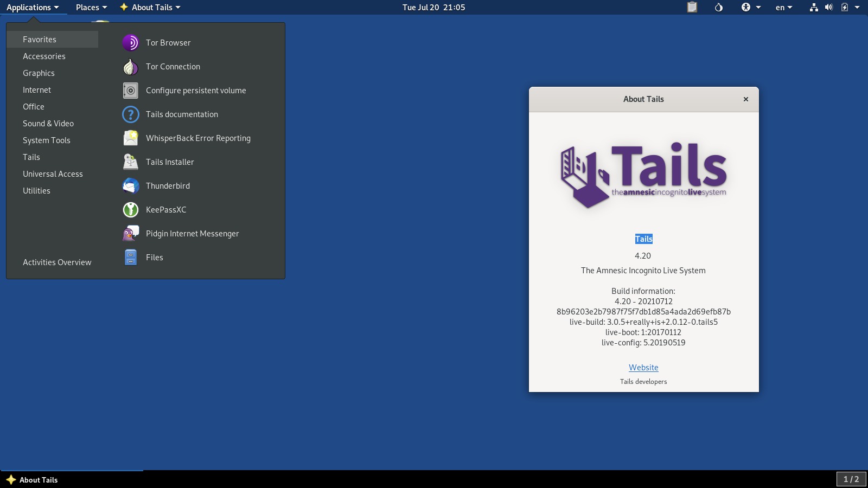Open the Applications menu dropdown
Image resolution: width=868 pixels, height=488 pixels.
pyautogui.click(x=33, y=7)
